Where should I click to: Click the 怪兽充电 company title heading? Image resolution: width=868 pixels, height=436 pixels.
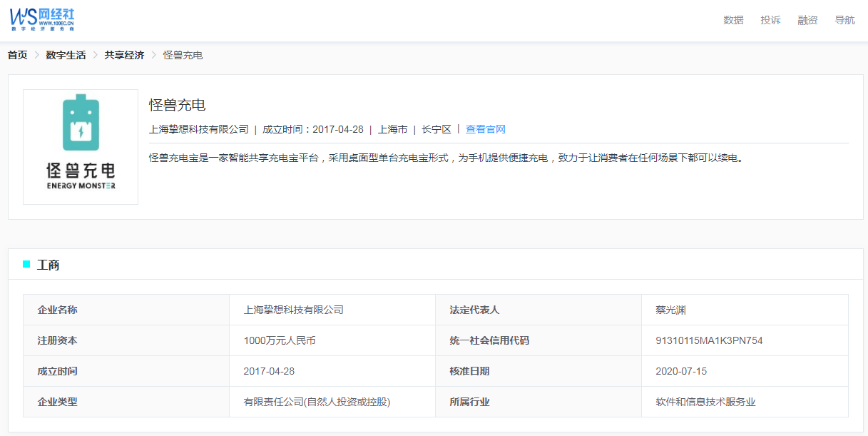[x=177, y=105]
